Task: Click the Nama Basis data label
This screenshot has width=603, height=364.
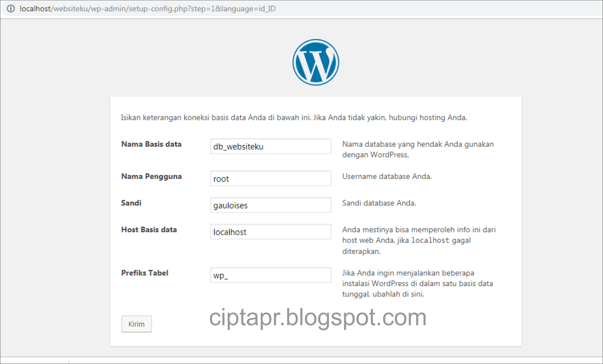Action: coord(151,144)
